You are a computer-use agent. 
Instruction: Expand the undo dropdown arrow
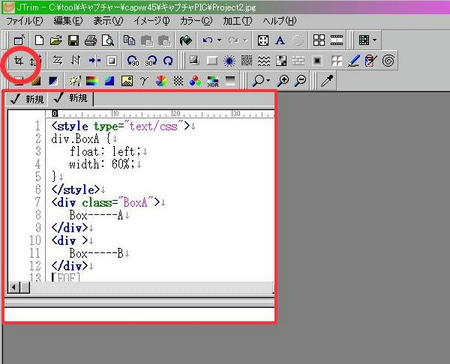coord(219,40)
